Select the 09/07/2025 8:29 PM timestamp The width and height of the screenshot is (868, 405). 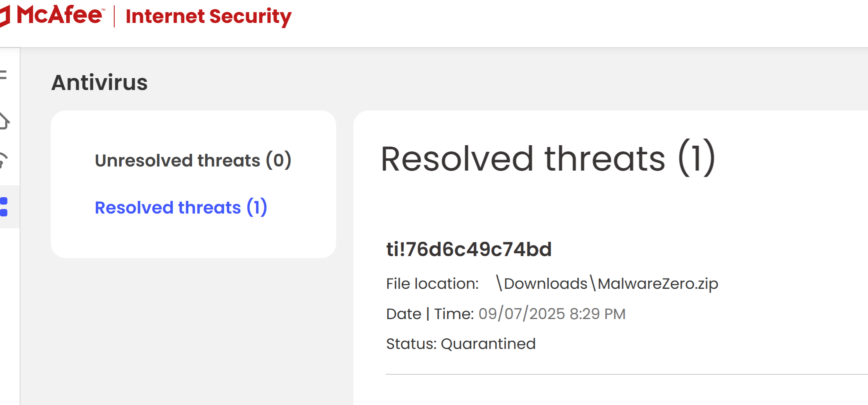(x=552, y=314)
